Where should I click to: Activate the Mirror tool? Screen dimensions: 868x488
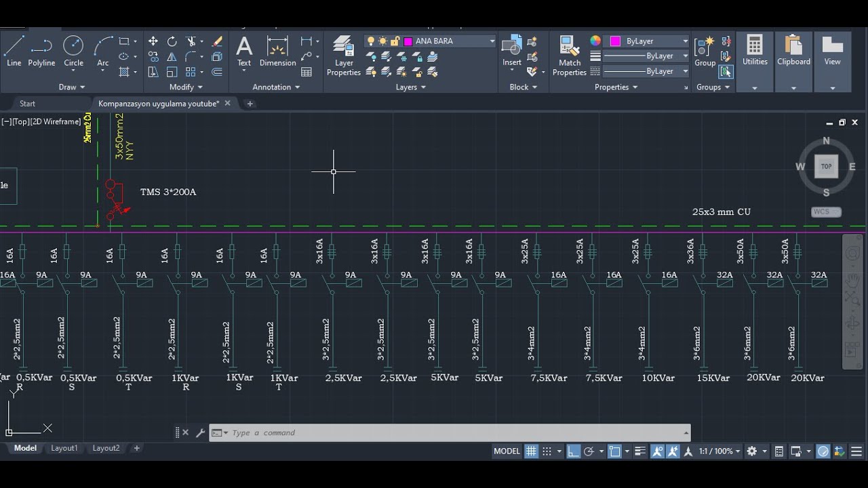pos(172,57)
